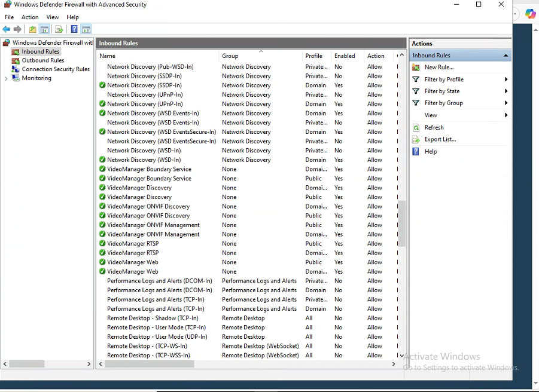The height and width of the screenshot is (392, 539).
Task: Expand the Monitoring tree node
Action: [6, 79]
